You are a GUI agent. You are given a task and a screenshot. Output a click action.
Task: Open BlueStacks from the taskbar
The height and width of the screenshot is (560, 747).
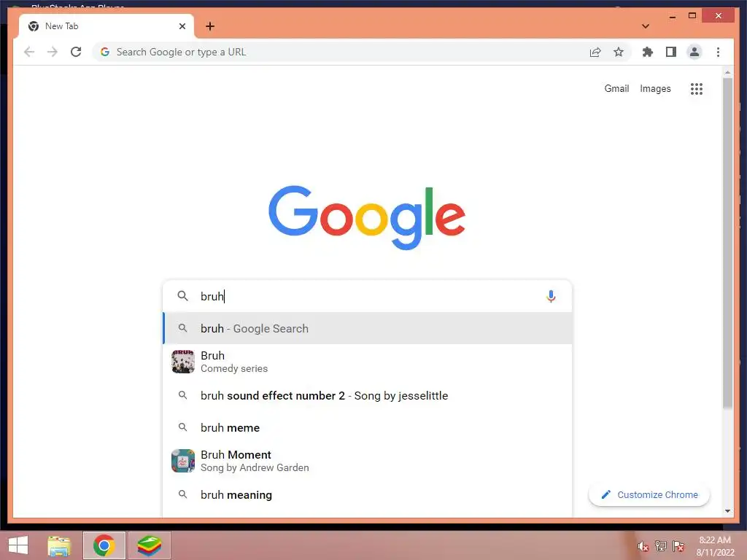coord(149,545)
